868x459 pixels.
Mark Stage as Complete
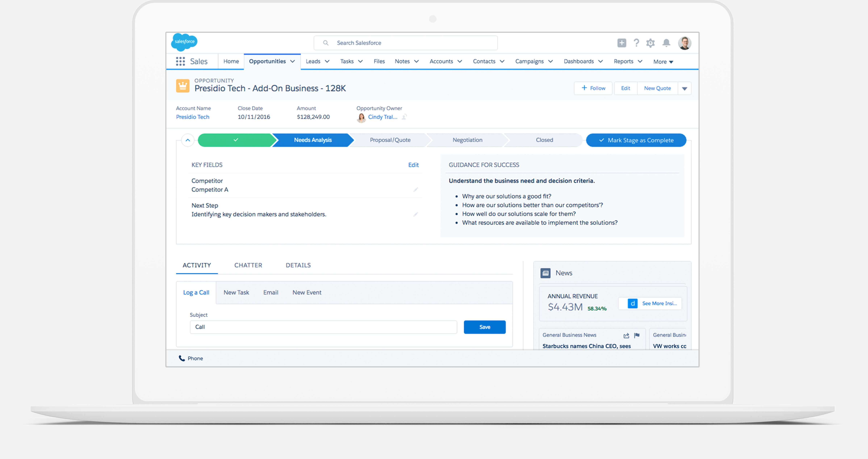(636, 140)
